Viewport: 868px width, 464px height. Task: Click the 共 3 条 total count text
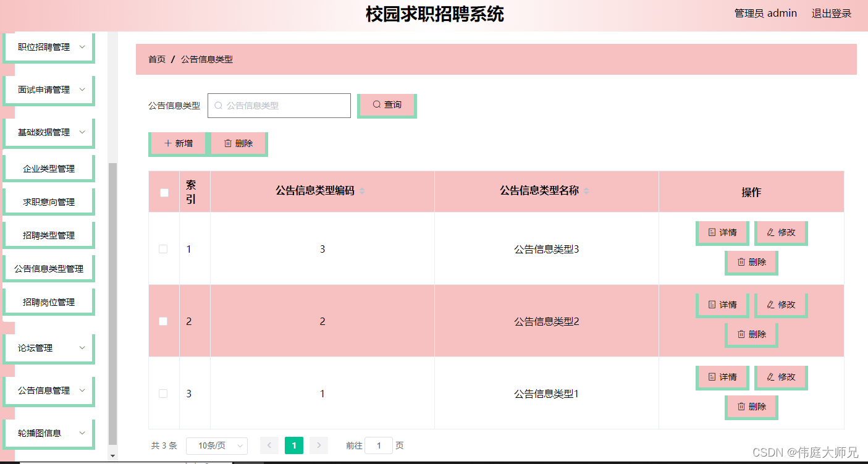click(164, 445)
